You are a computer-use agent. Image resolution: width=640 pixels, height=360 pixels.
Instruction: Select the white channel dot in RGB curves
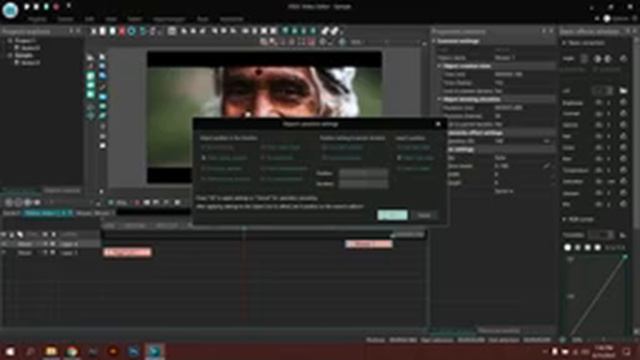[x=567, y=247]
